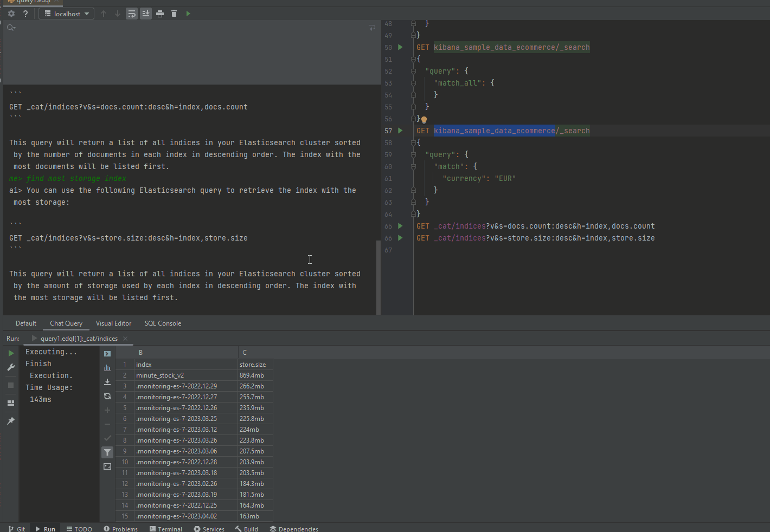770x532 pixels.
Task: Switch to the SQL Console tab
Action: click(x=163, y=323)
